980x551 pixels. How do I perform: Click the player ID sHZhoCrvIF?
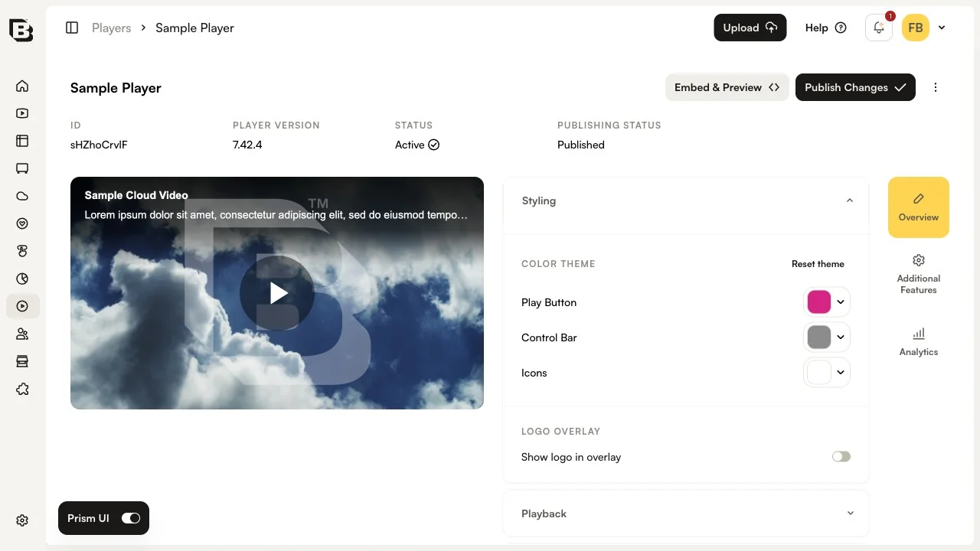[99, 145]
